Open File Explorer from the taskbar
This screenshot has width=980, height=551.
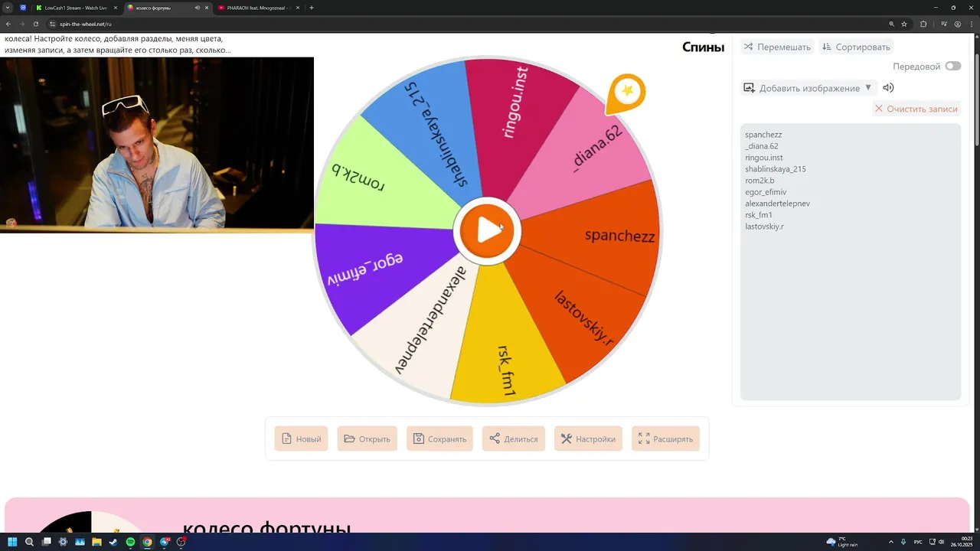tap(96, 542)
